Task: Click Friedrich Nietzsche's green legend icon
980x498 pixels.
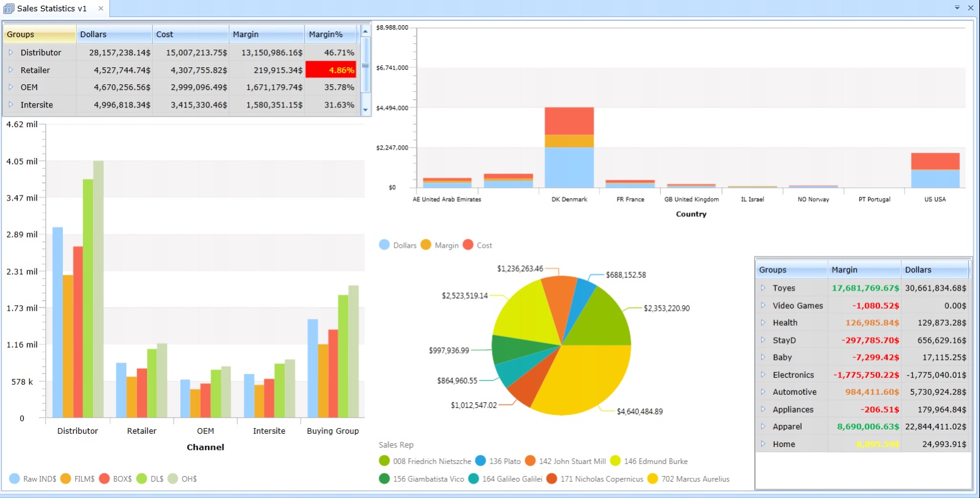Action: (x=384, y=461)
